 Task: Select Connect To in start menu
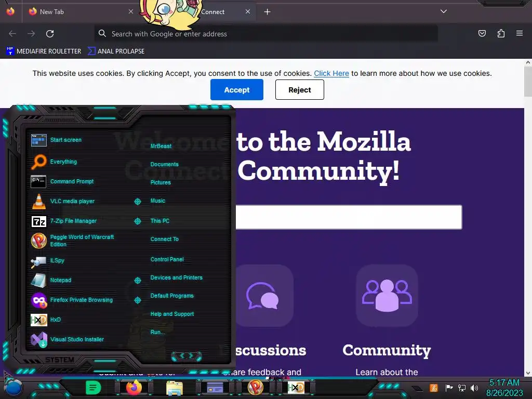pos(164,239)
